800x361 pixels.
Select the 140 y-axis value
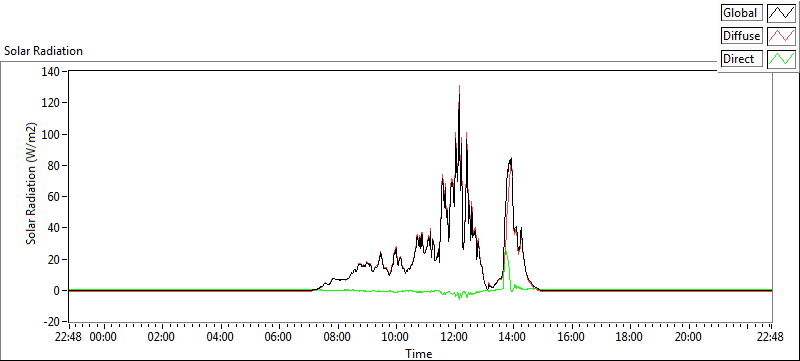(x=51, y=72)
